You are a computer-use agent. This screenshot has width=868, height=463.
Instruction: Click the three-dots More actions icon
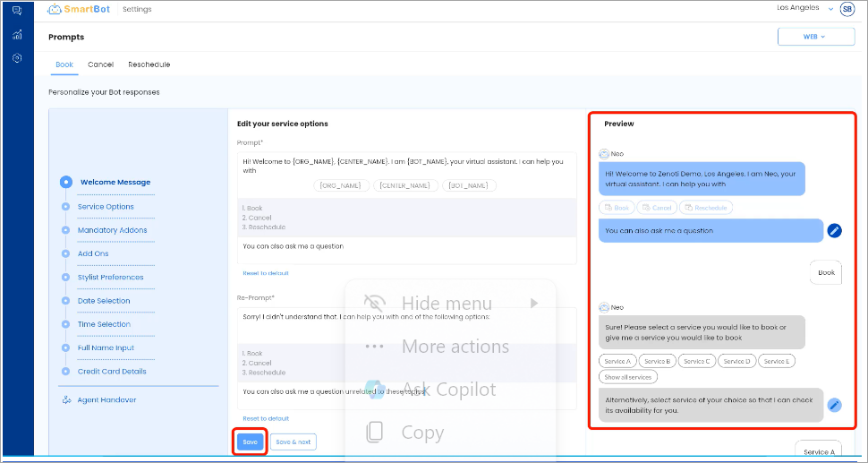coord(375,347)
